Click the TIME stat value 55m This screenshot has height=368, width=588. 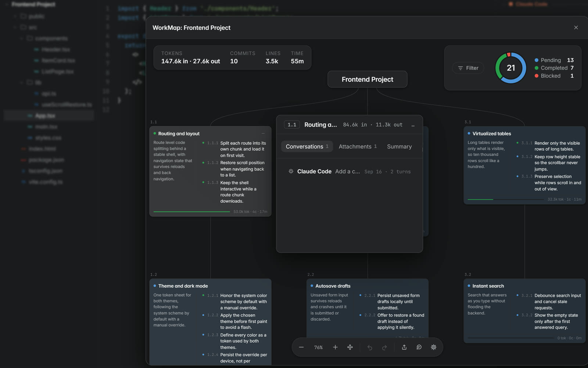[297, 61]
